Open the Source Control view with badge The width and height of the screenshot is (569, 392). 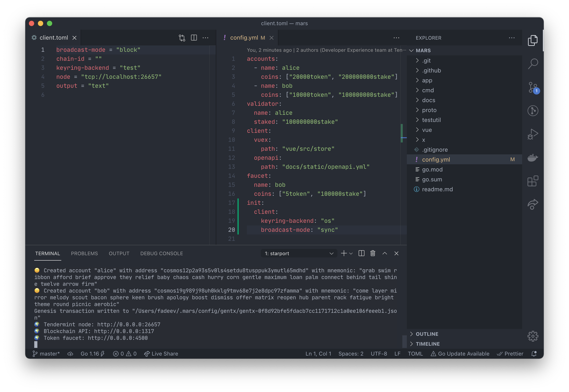(x=533, y=87)
